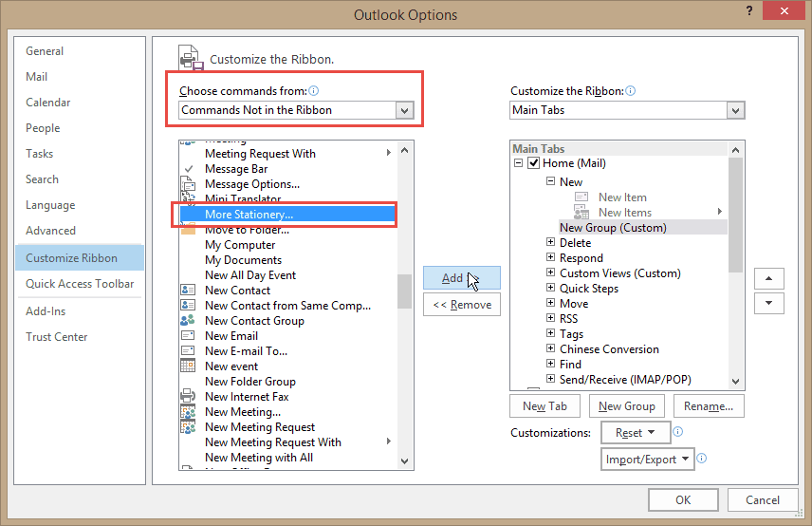Expand the Chinese Conversion group
The image size is (812, 526).
(550, 348)
